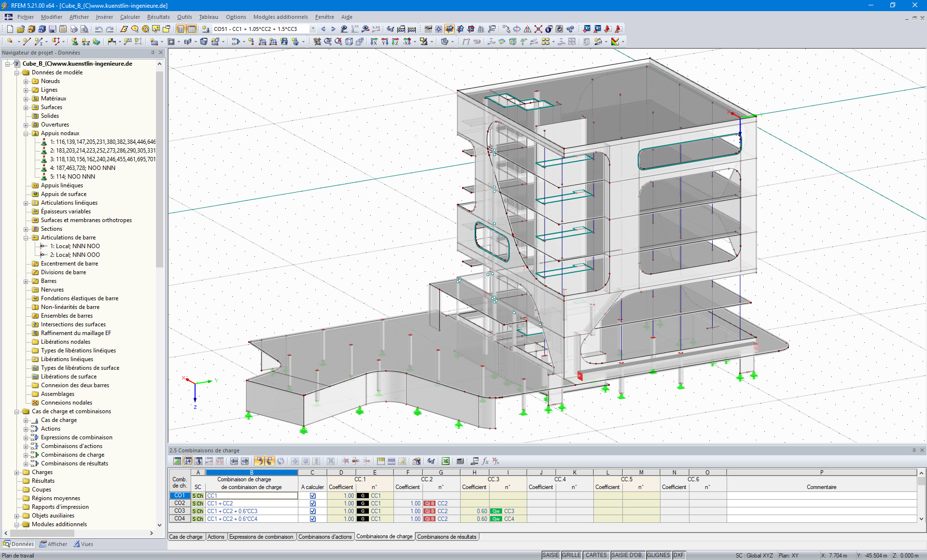The height and width of the screenshot is (560, 927).
Task: Click the color scale display icon
Action: (615, 42)
